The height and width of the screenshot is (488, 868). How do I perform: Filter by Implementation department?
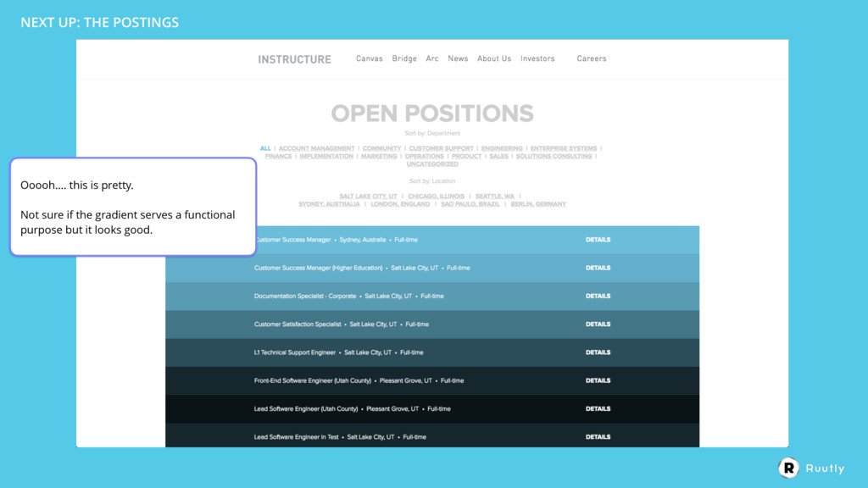(x=326, y=156)
